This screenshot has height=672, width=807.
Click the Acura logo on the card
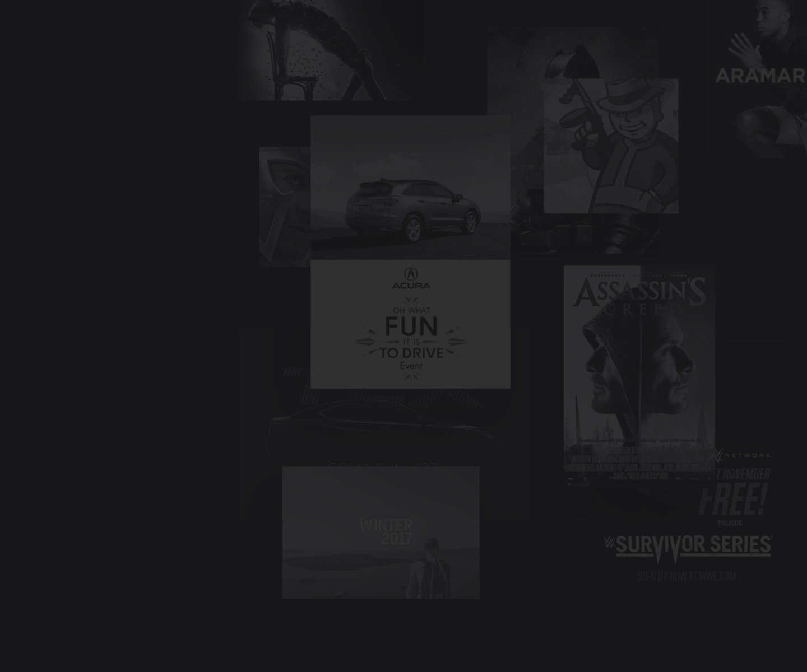[411, 278]
